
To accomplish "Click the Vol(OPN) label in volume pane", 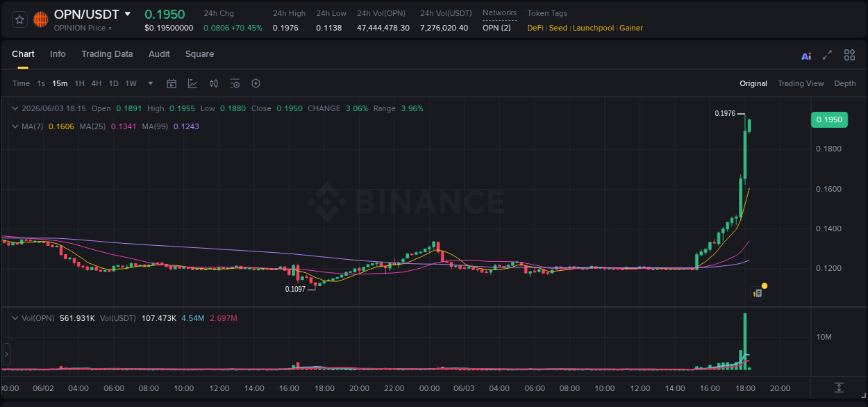I will (x=38, y=318).
